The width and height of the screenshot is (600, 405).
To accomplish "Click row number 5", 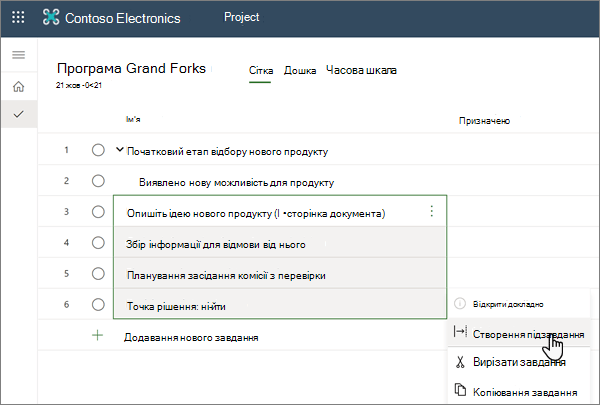I will point(67,274).
